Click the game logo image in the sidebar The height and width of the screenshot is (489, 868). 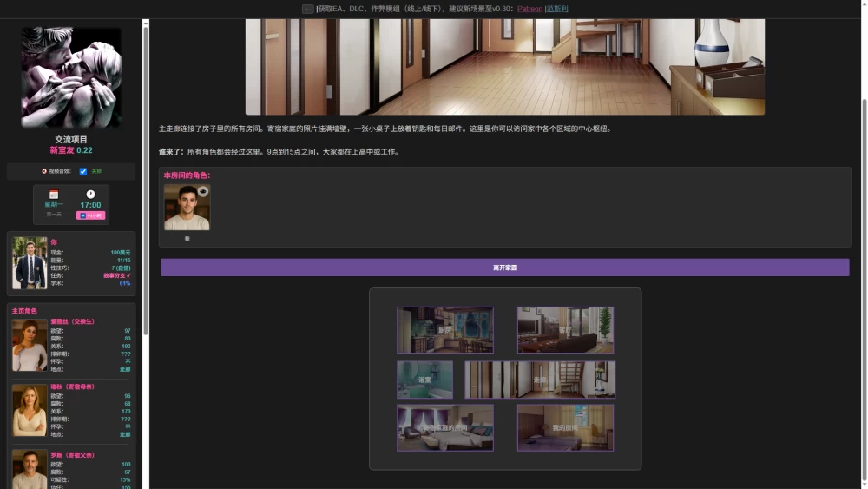point(71,77)
